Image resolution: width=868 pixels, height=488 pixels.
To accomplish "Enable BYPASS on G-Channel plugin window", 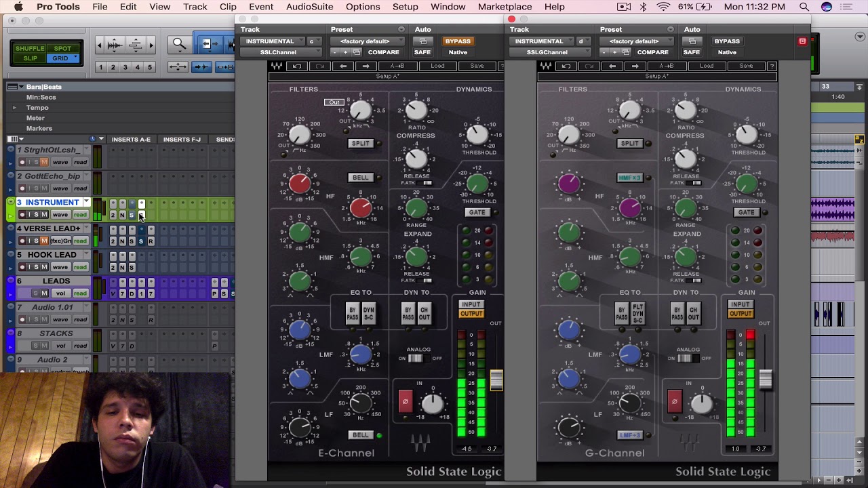I will [727, 41].
